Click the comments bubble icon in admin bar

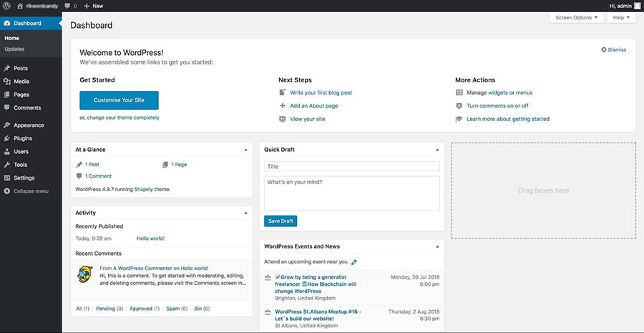[x=67, y=6]
